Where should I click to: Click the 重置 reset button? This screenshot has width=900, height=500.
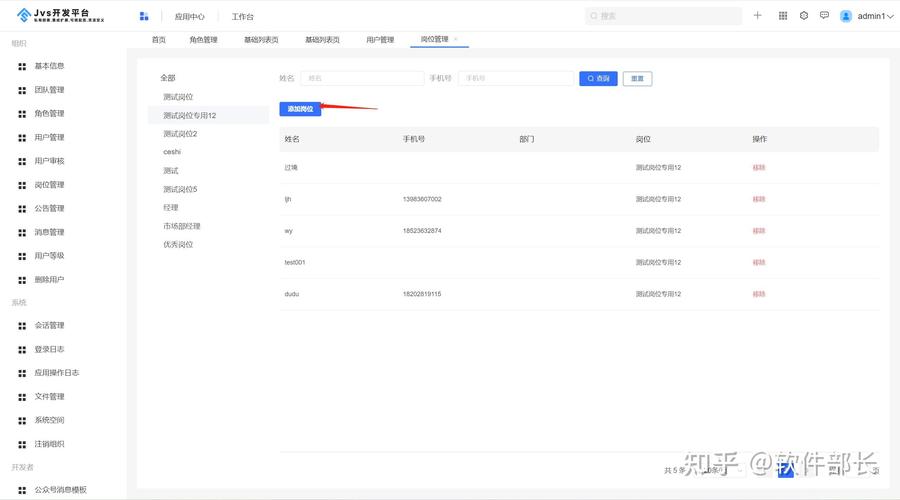tap(637, 79)
